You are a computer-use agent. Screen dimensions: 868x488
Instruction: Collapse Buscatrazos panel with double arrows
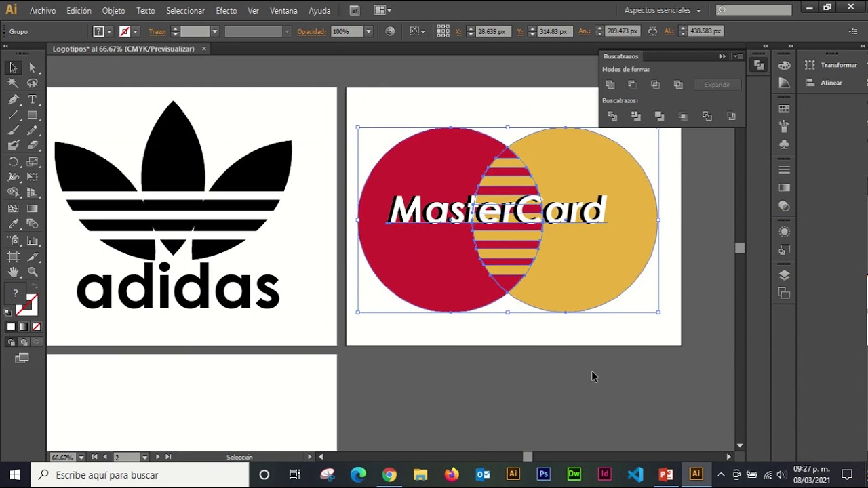[723, 56]
